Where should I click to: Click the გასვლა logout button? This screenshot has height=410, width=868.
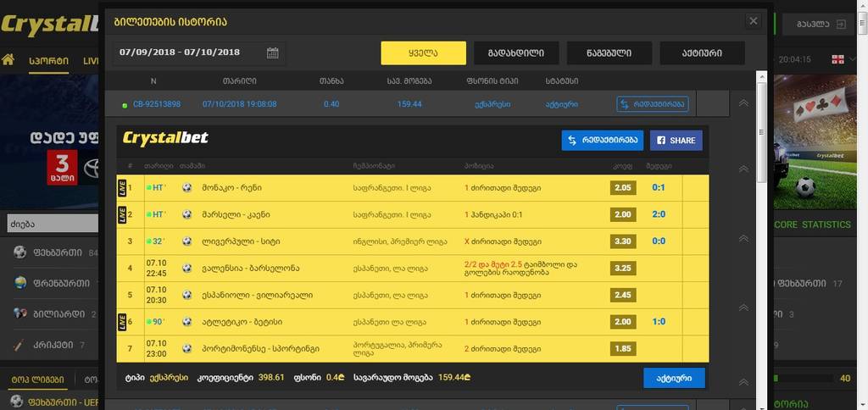(x=821, y=25)
